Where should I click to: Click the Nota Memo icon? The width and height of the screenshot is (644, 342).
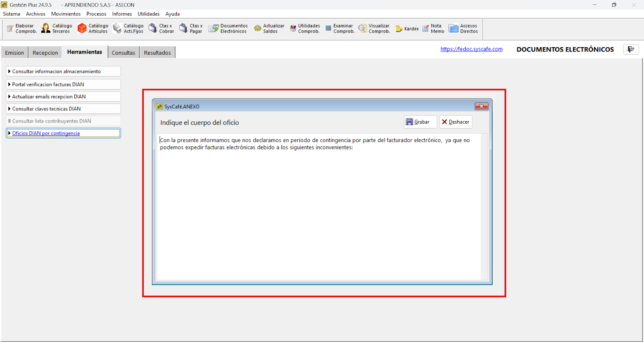(425, 29)
